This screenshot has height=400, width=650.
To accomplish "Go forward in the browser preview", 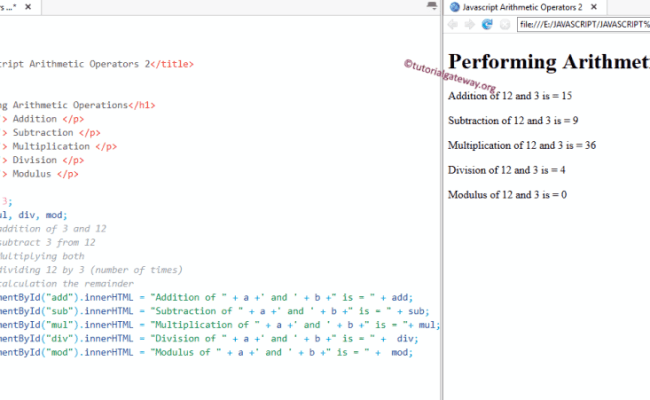I will click(470, 24).
